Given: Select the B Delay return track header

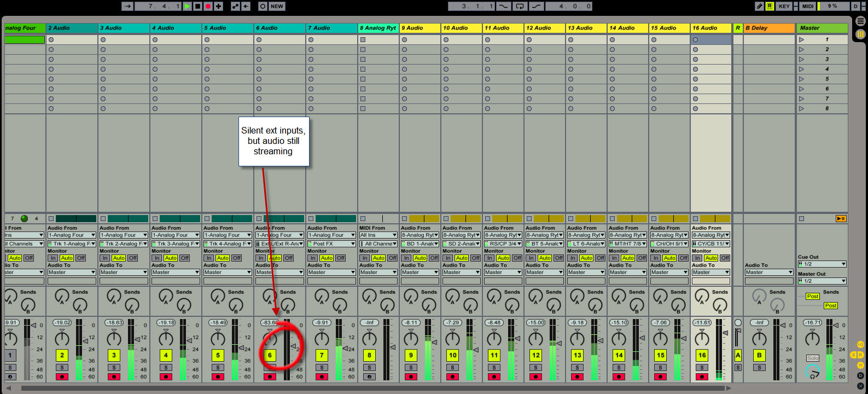Looking at the screenshot, I should (768, 28).
